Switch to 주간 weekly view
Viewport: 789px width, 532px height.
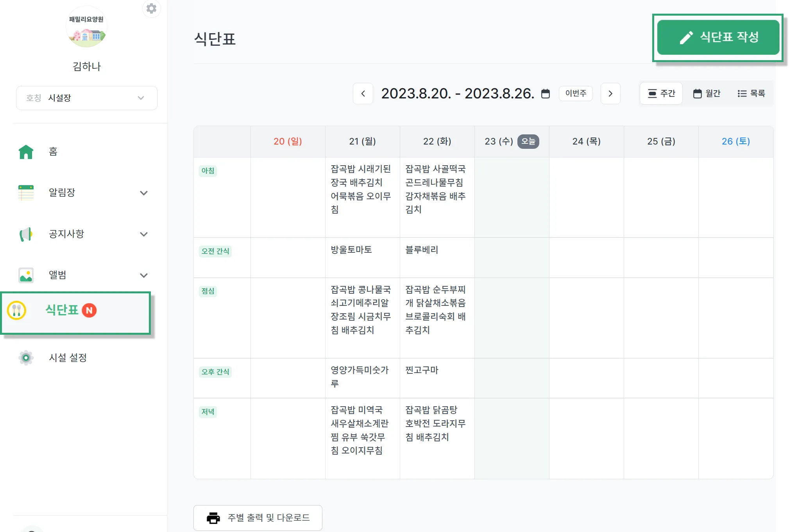tap(661, 94)
